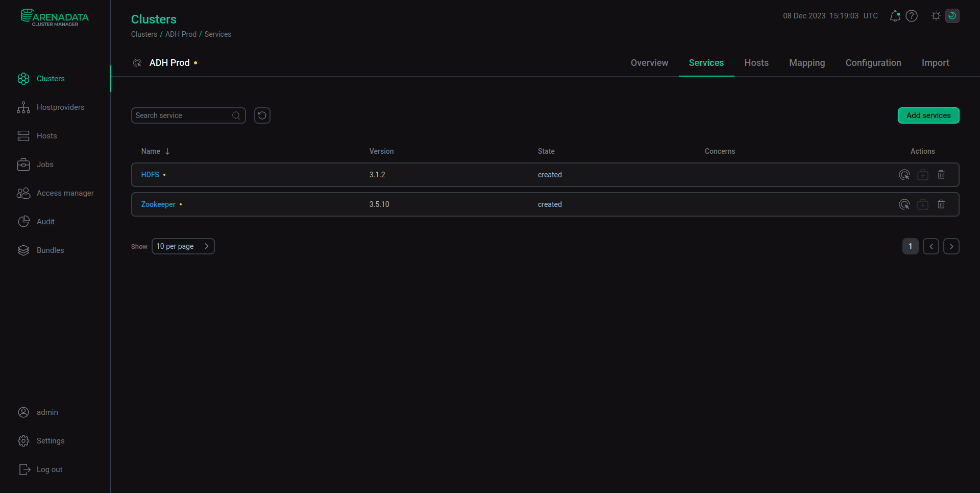Open Access manager in the sidebar

pos(65,193)
